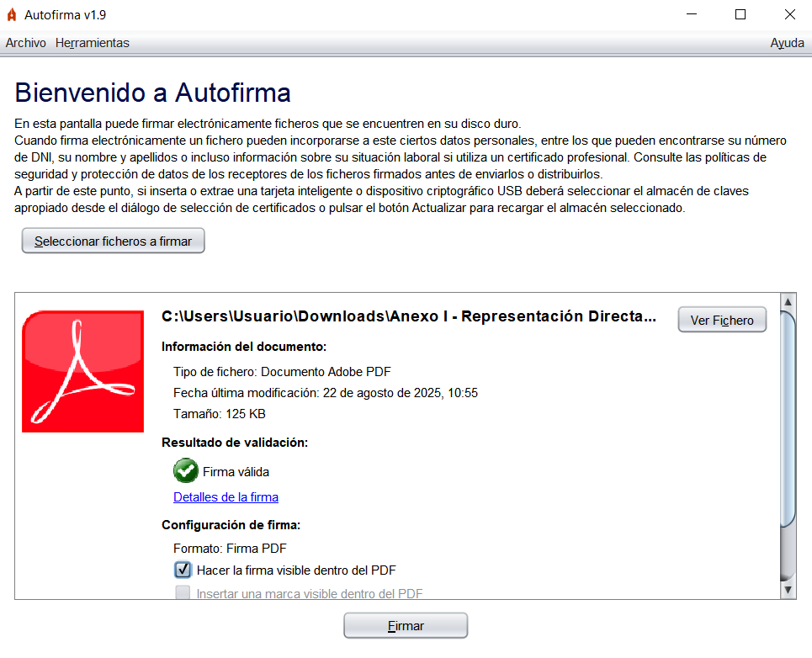This screenshot has width=812, height=658.
Task: Click the scrollbar down arrow
Action: (788, 591)
